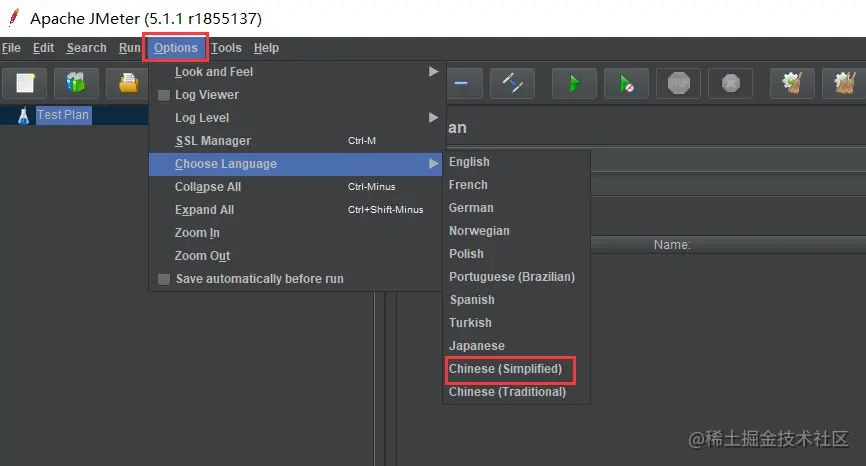Image resolution: width=866 pixels, height=466 pixels.
Task: Expand the Choose Language submenu arrow
Action: (434, 164)
